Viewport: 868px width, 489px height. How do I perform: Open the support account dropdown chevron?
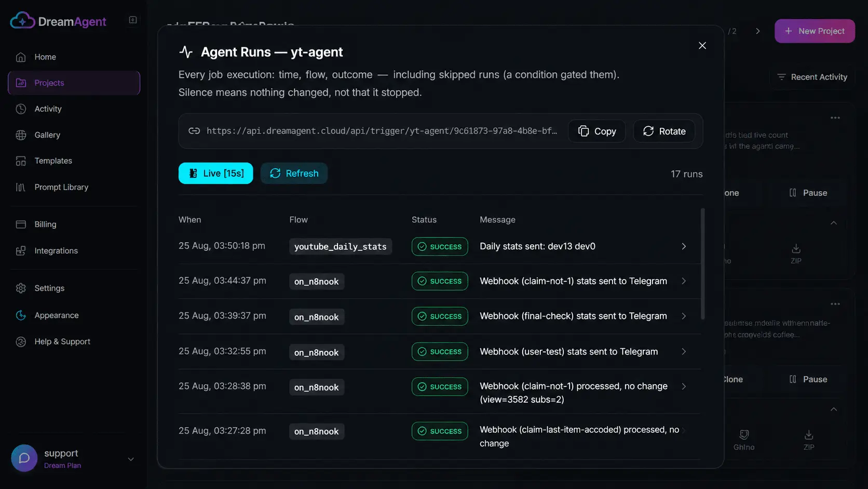coord(131,459)
